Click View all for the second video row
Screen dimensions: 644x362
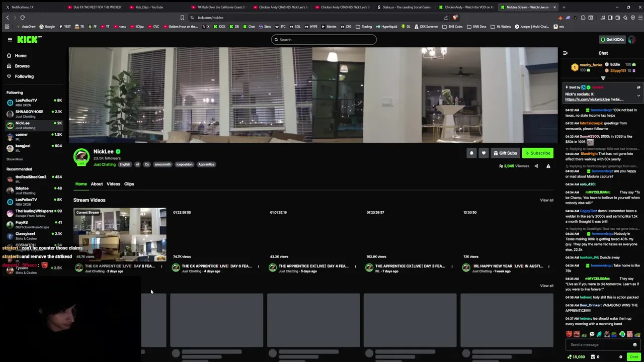(x=546, y=286)
